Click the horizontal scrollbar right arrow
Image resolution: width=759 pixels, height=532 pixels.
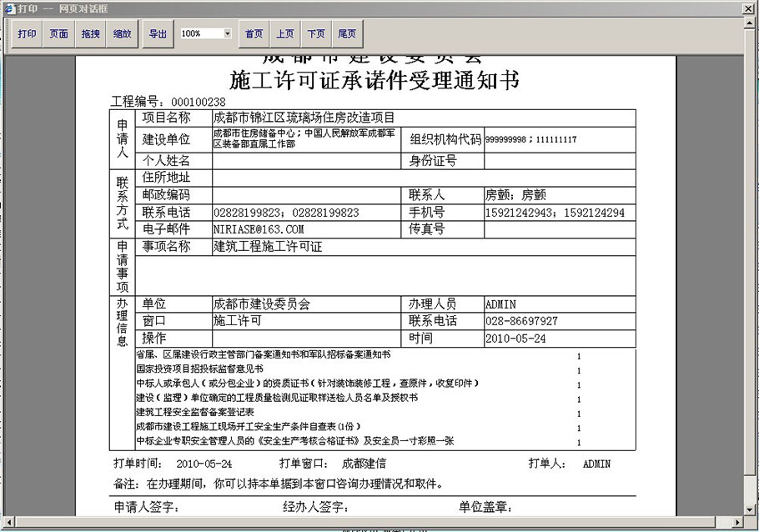point(737,522)
